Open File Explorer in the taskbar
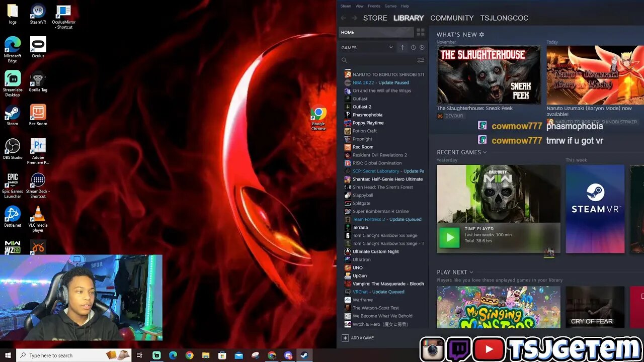The width and height of the screenshot is (644, 362). [x=206, y=355]
